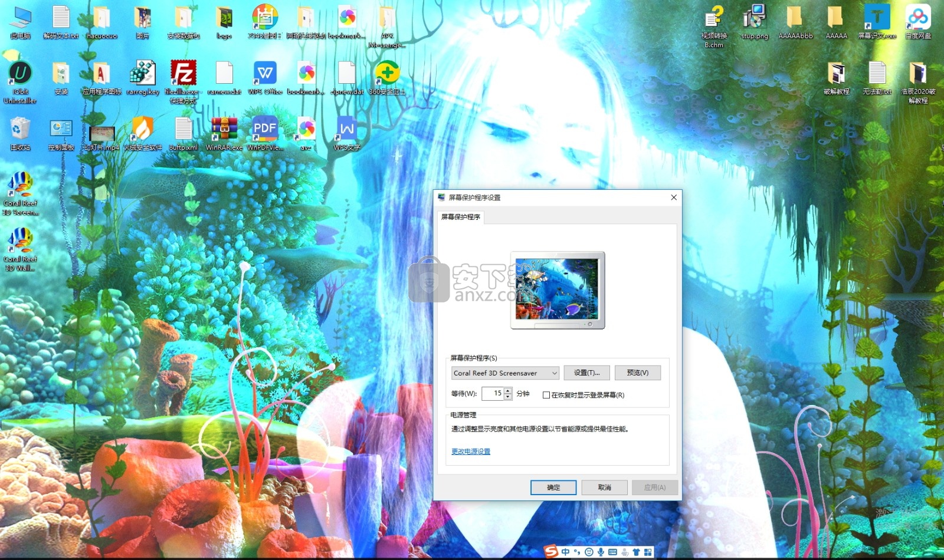Select the 浩辰2020破解教程 folder
944x560 pixels.
click(918, 82)
